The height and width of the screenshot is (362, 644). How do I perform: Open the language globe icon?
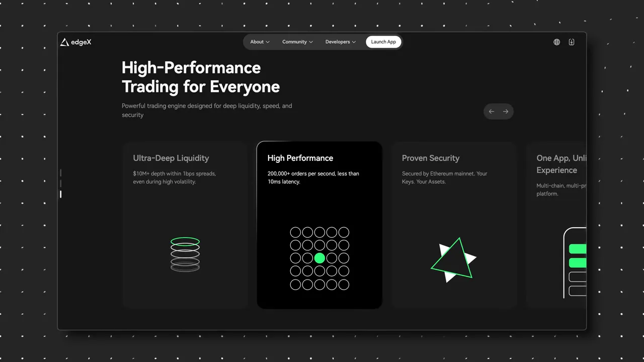[556, 42]
